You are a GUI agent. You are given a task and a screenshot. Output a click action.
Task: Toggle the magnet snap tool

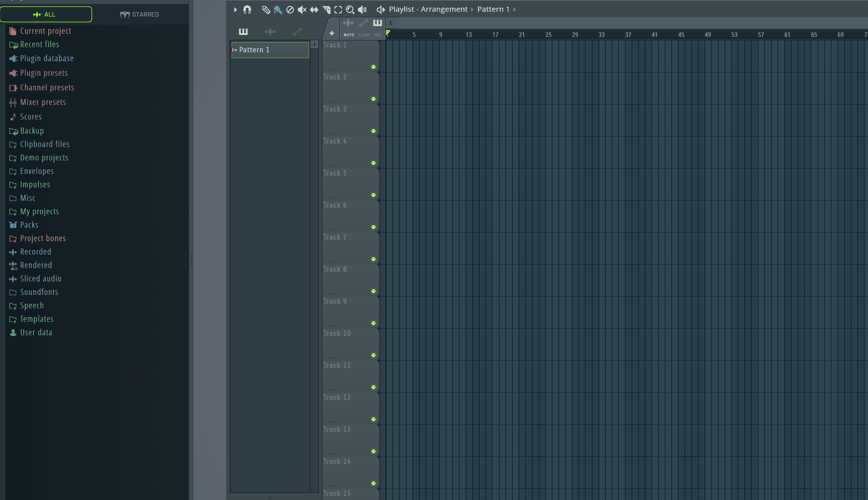click(247, 9)
